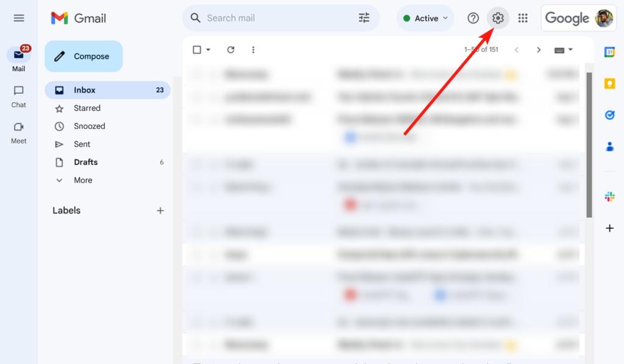
Task: Click the Google Apps grid icon
Action: pos(523,18)
